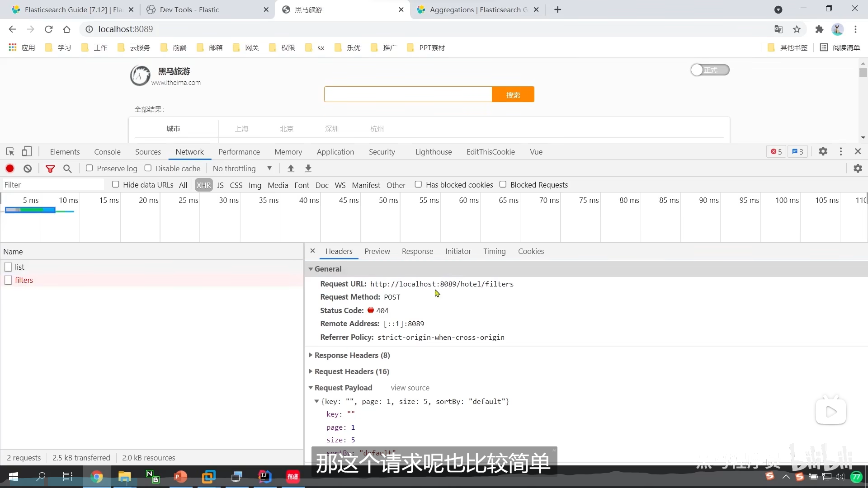Open network search magnifier icon
Viewport: 868px width, 488px height.
pos(67,169)
